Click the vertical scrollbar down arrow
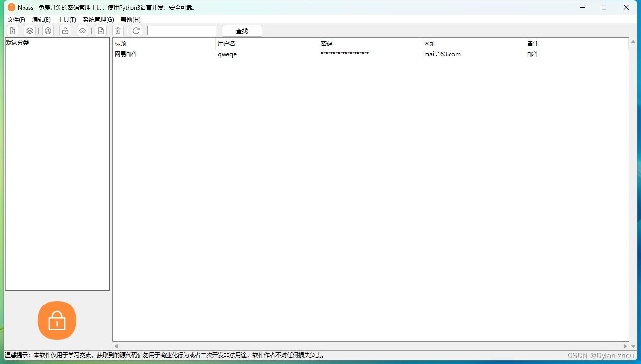Image resolution: width=641 pixels, height=364 pixels. click(x=633, y=346)
